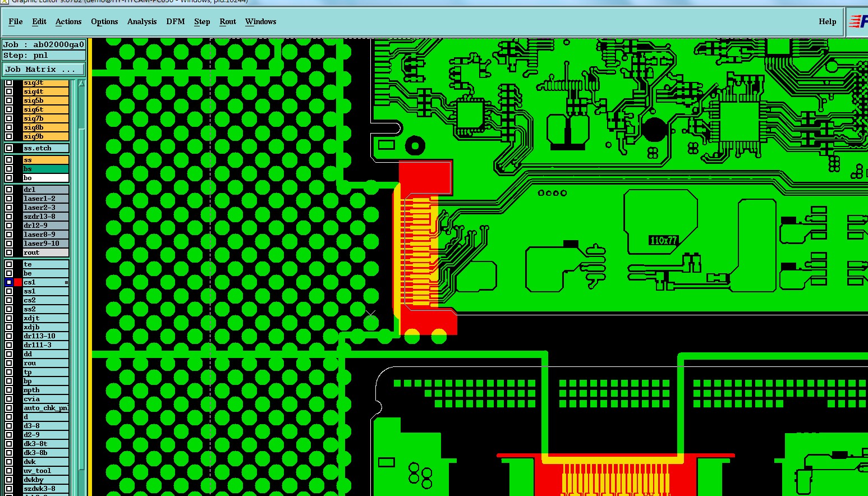This screenshot has height=496, width=868.
Task: Click the small grid icon on cs1 row
Action: 66,282
